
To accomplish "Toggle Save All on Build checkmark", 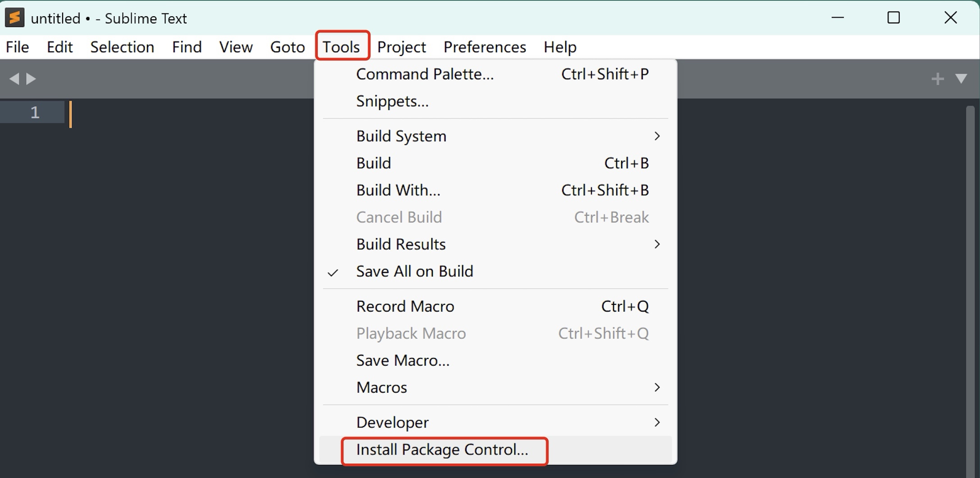I will tap(414, 271).
